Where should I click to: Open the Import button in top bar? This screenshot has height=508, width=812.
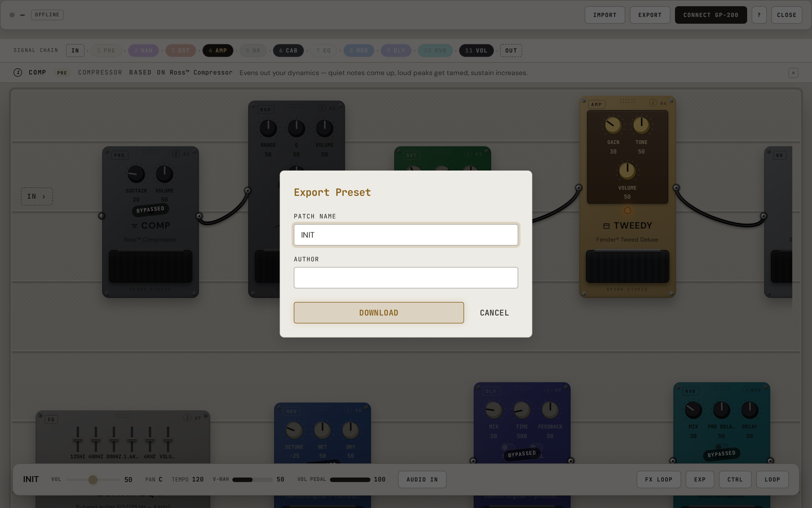[x=605, y=15]
